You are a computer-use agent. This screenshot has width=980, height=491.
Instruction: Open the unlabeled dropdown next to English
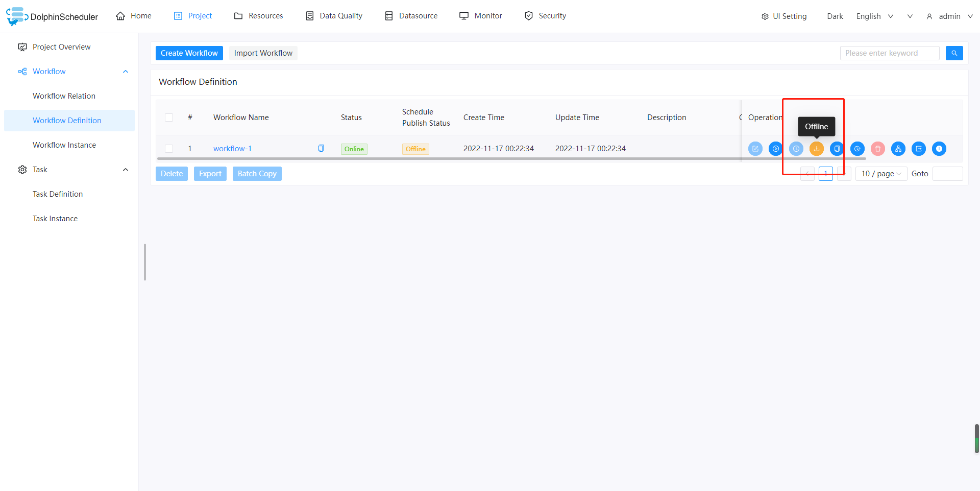(x=910, y=16)
